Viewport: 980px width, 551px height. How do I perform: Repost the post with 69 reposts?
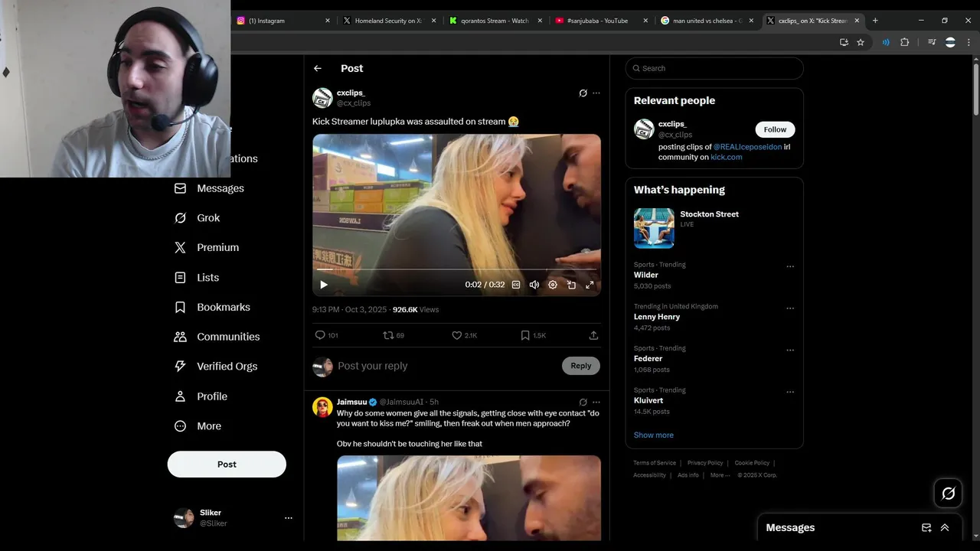coord(394,335)
